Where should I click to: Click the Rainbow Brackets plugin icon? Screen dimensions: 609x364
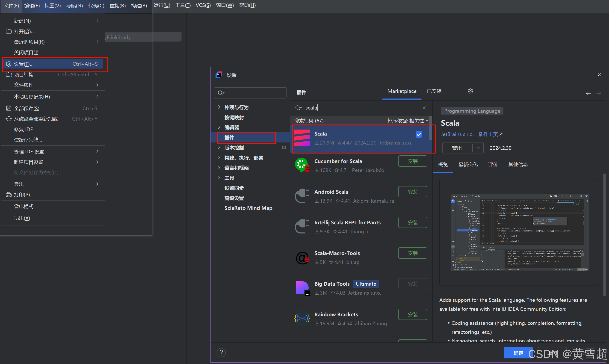pyautogui.click(x=302, y=318)
